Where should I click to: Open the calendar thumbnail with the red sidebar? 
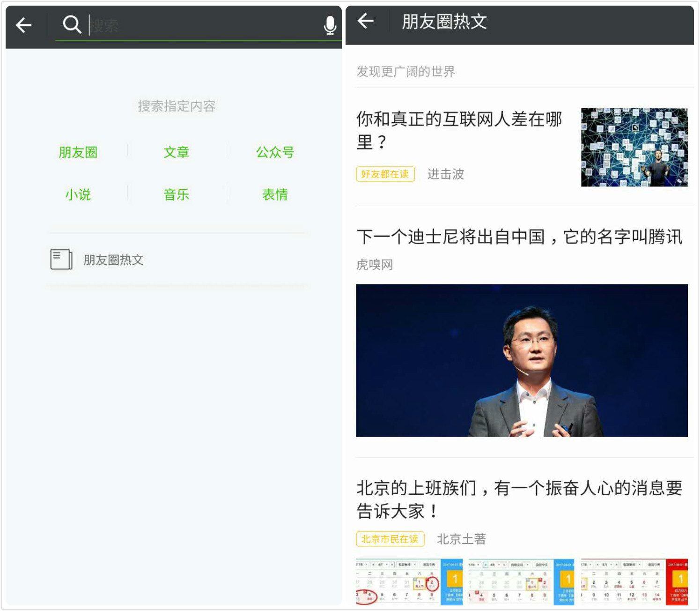pos(634,581)
